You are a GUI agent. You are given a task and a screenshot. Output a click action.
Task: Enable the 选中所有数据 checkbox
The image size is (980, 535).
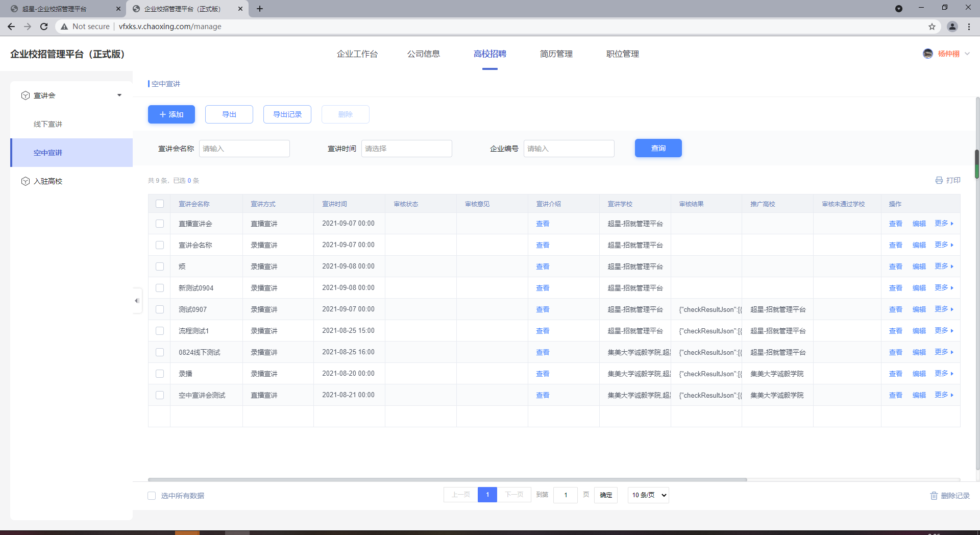click(152, 496)
